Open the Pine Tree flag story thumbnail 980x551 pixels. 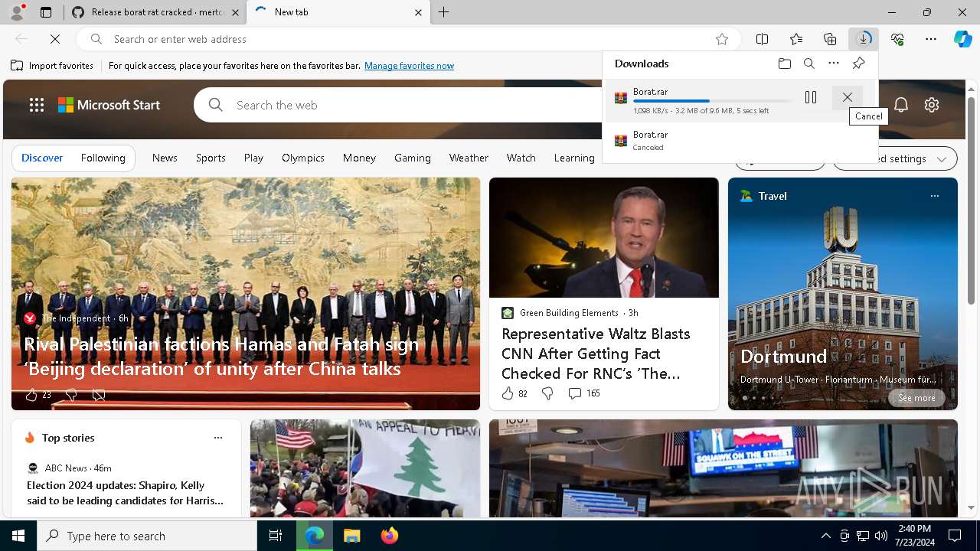point(365,468)
